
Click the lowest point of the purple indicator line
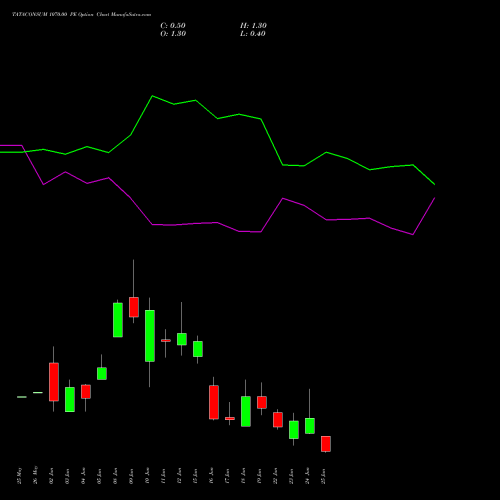413,235
